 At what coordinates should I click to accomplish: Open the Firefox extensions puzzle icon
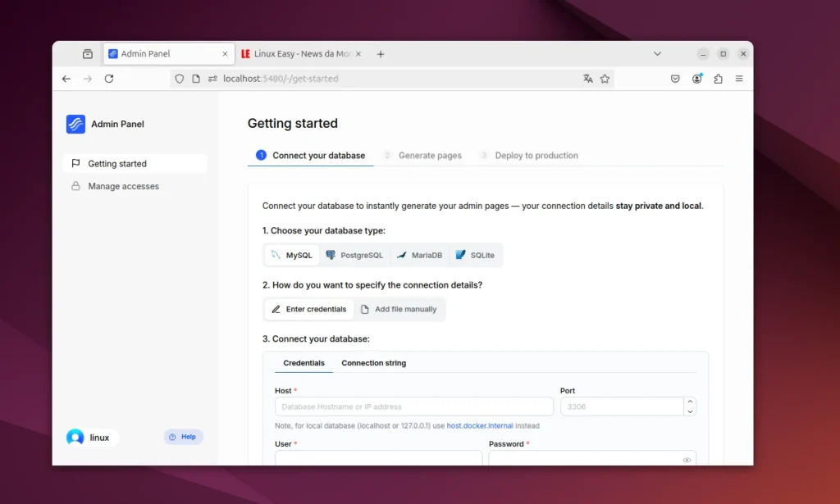pyautogui.click(x=718, y=79)
